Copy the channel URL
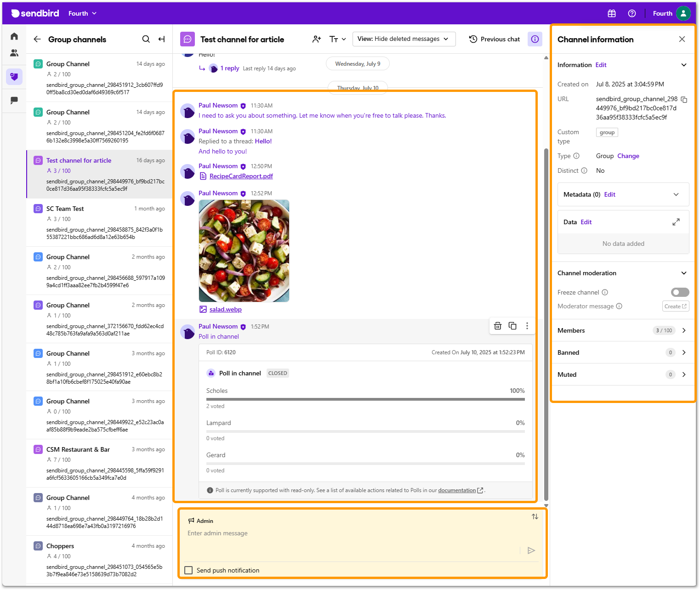The width and height of the screenshot is (700, 590). coord(684,99)
